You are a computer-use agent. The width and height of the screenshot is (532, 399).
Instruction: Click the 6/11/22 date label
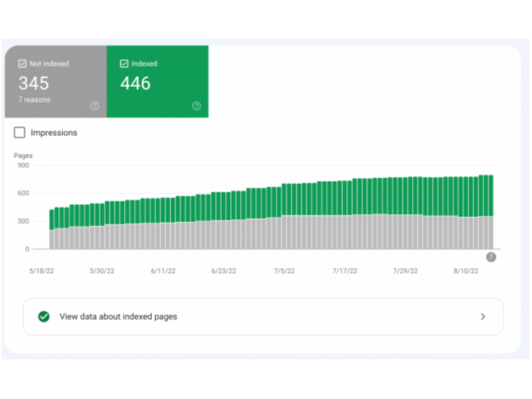(x=163, y=271)
